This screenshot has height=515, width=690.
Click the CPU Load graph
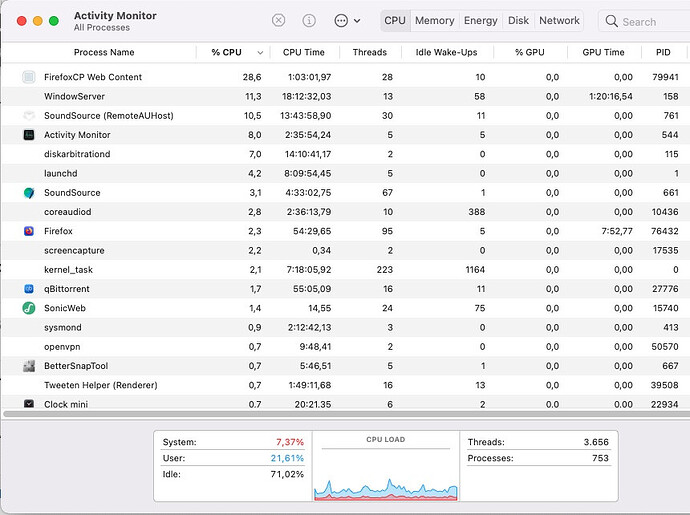(x=385, y=475)
